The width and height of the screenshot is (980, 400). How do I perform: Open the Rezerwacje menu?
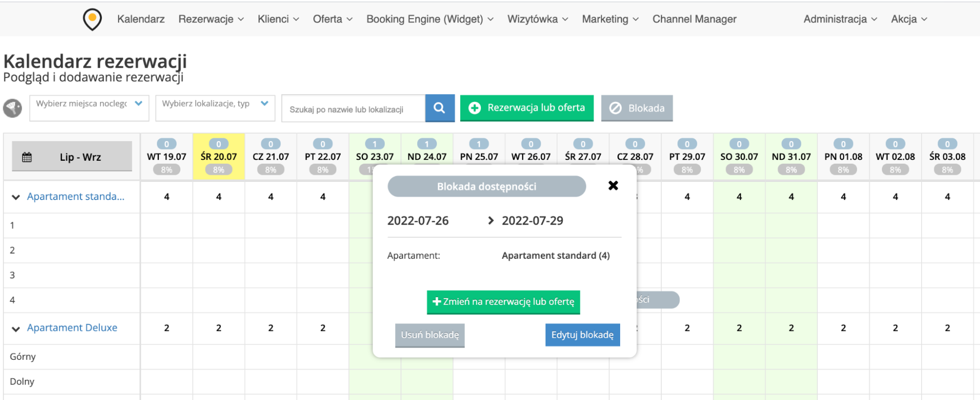(x=211, y=19)
